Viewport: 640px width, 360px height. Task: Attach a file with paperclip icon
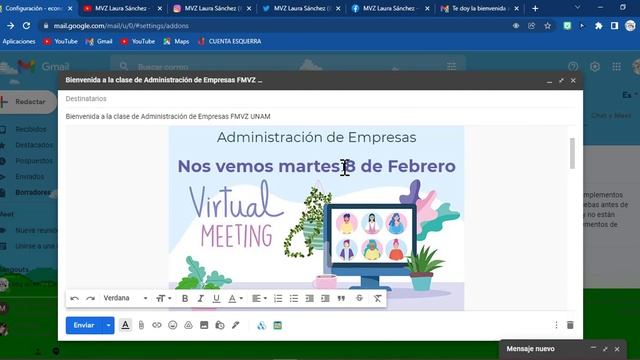(141, 325)
